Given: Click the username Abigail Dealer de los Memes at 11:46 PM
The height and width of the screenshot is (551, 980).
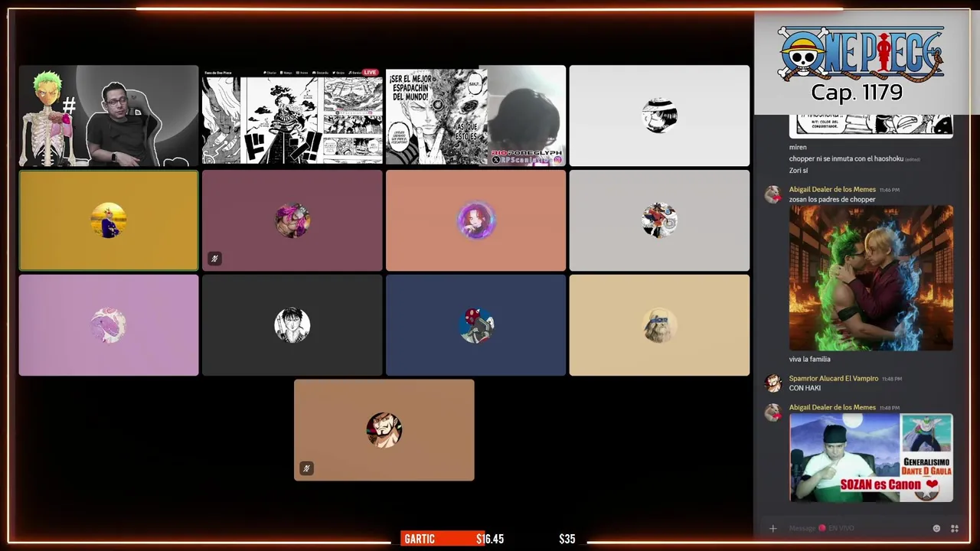Looking at the screenshot, I should [832, 189].
